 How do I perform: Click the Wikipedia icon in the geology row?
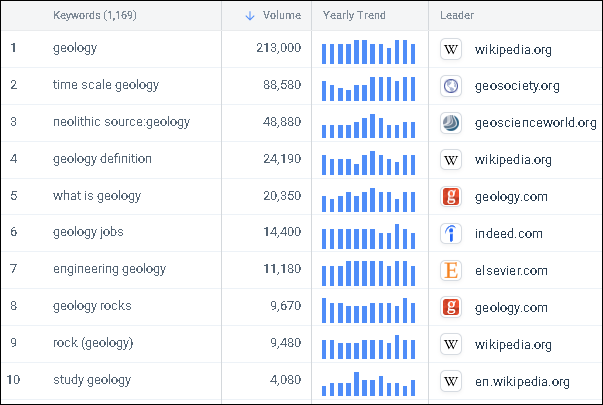coord(451,49)
